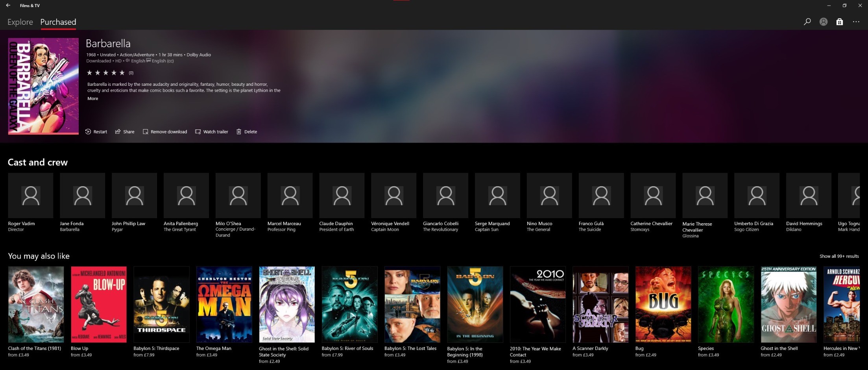The height and width of the screenshot is (370, 868).
Task: Open Serge Marquand's cast avatar
Action: (497, 196)
